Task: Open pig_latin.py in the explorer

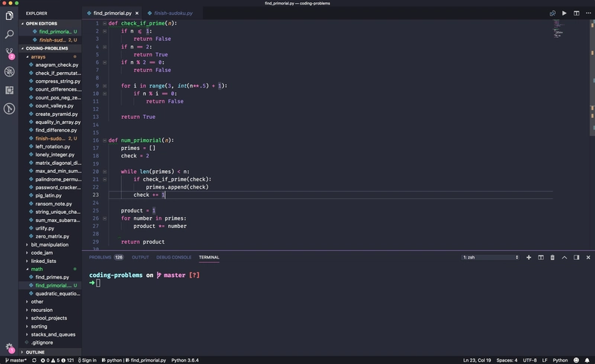Action: [x=50, y=195]
